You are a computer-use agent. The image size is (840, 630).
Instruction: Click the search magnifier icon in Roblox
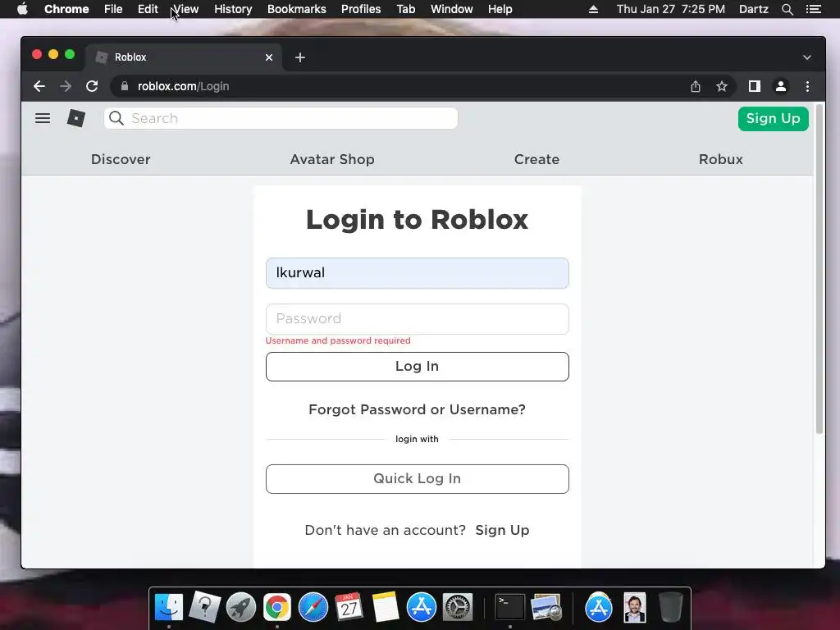[116, 118]
